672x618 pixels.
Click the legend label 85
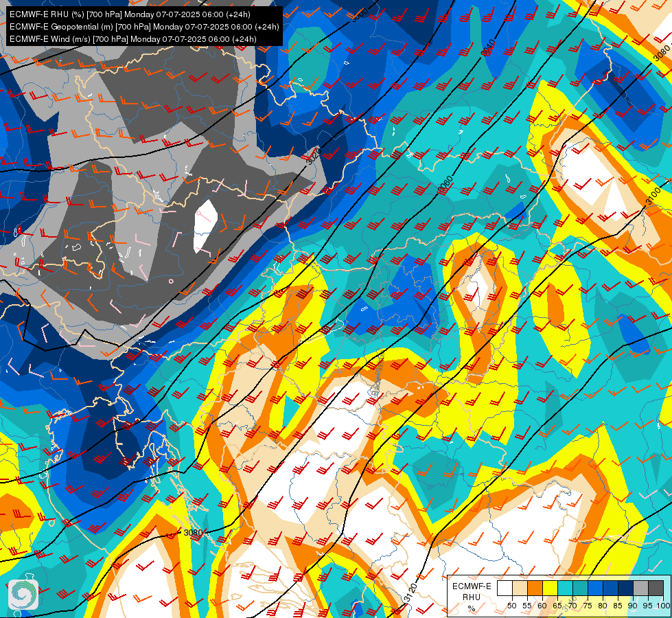(x=618, y=606)
